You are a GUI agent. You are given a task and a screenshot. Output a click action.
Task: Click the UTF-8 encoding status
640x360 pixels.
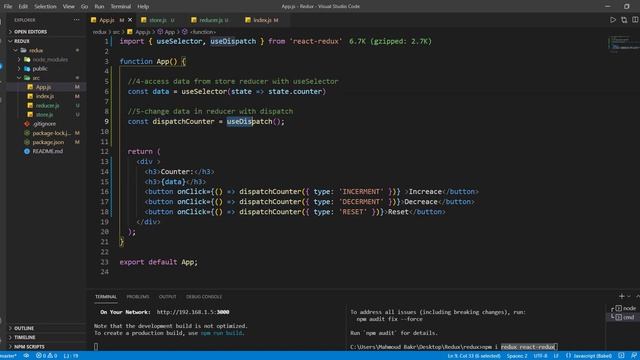pyautogui.click(x=540, y=356)
